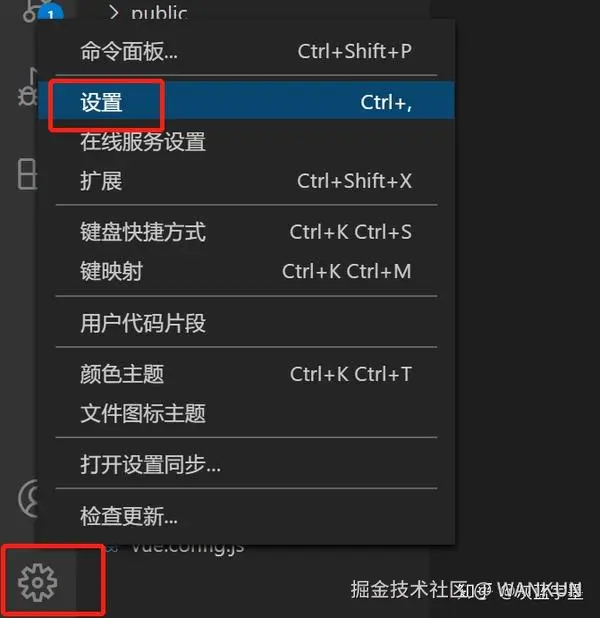Select 命令面板... menu entry

pyautogui.click(x=246, y=51)
